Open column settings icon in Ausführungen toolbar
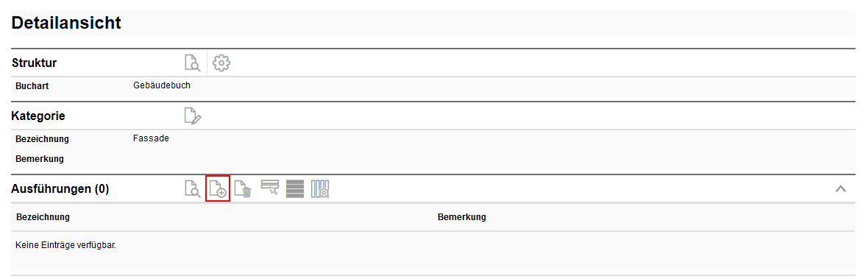The image size is (868, 279). 320,188
